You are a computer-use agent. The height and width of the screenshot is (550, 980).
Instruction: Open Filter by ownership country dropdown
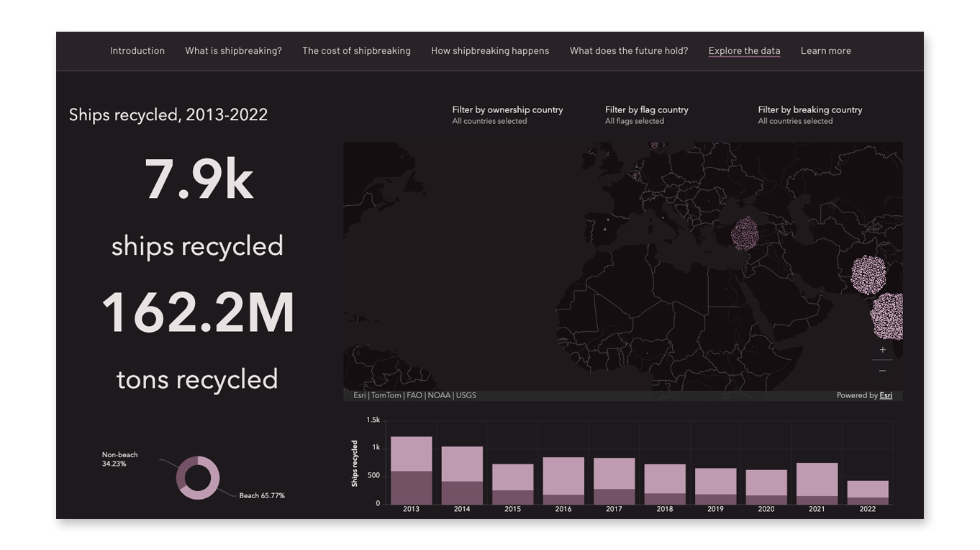click(507, 114)
